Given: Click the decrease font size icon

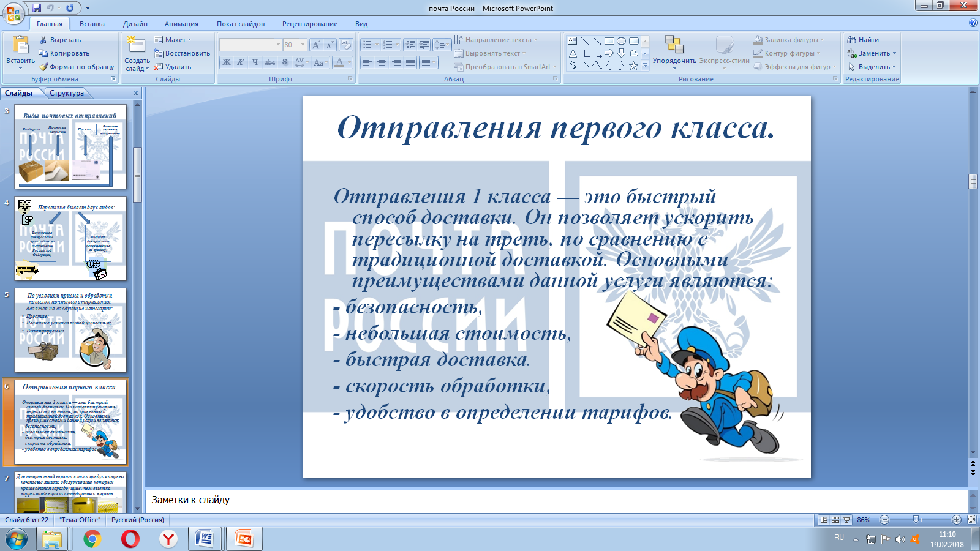Looking at the screenshot, I should click(x=330, y=45).
